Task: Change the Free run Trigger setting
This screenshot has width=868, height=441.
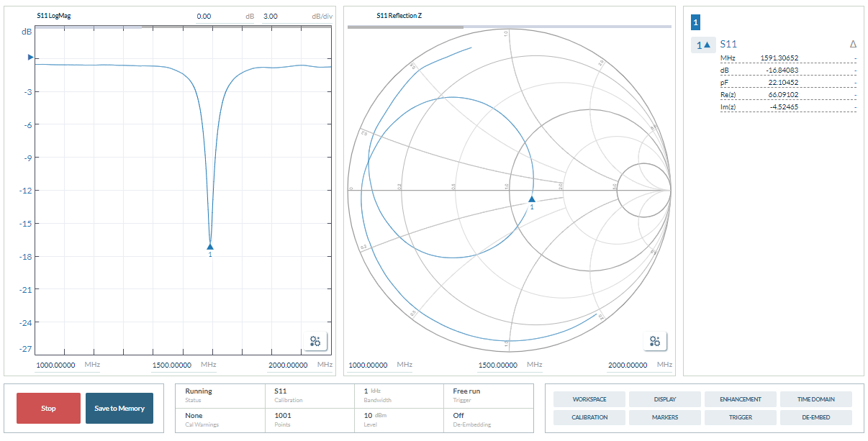Action: point(488,395)
